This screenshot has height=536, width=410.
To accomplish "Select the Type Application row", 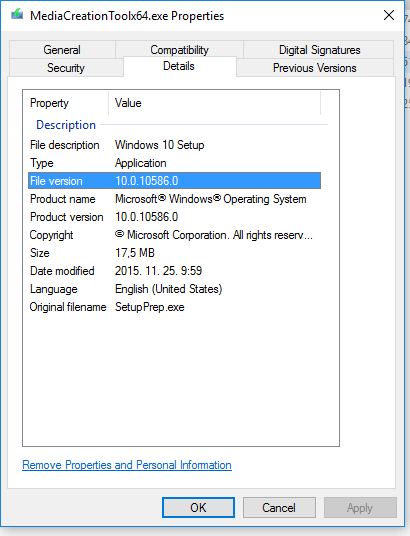I will (x=174, y=163).
